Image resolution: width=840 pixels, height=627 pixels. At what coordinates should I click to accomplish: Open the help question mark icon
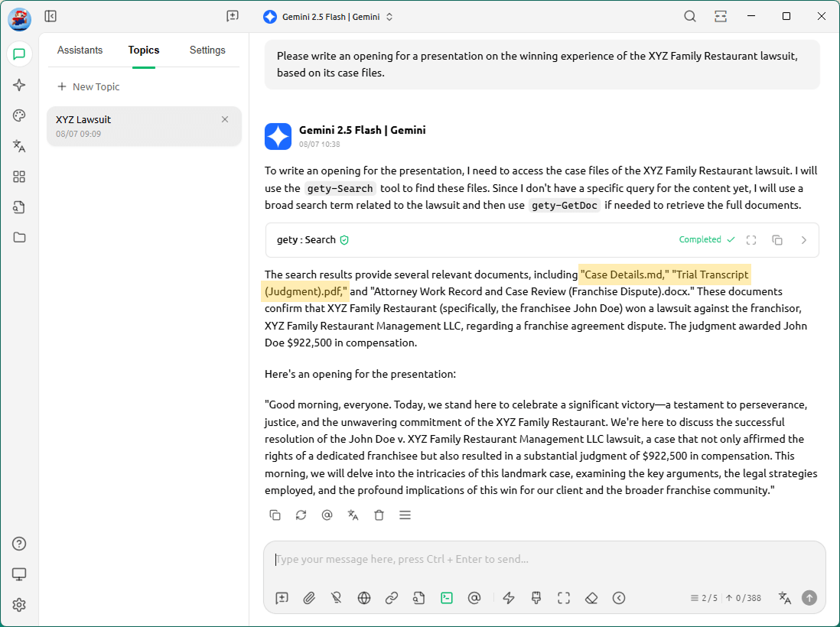(x=19, y=544)
